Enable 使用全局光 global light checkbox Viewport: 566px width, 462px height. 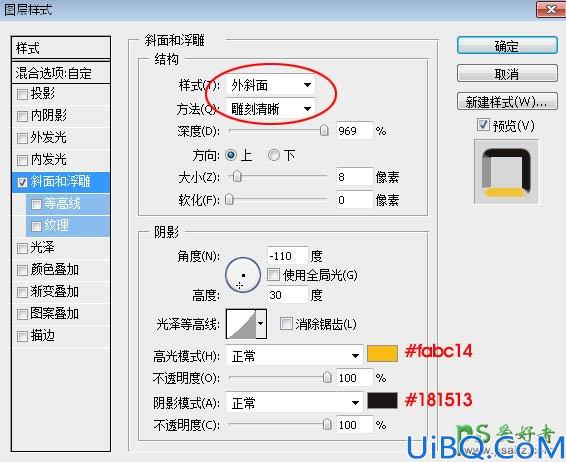pos(273,275)
